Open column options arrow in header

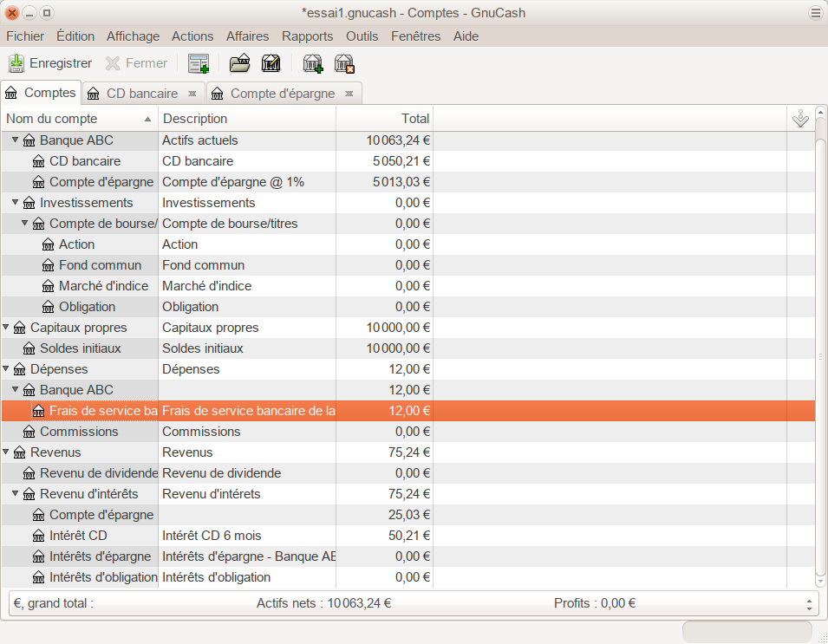[x=801, y=119]
